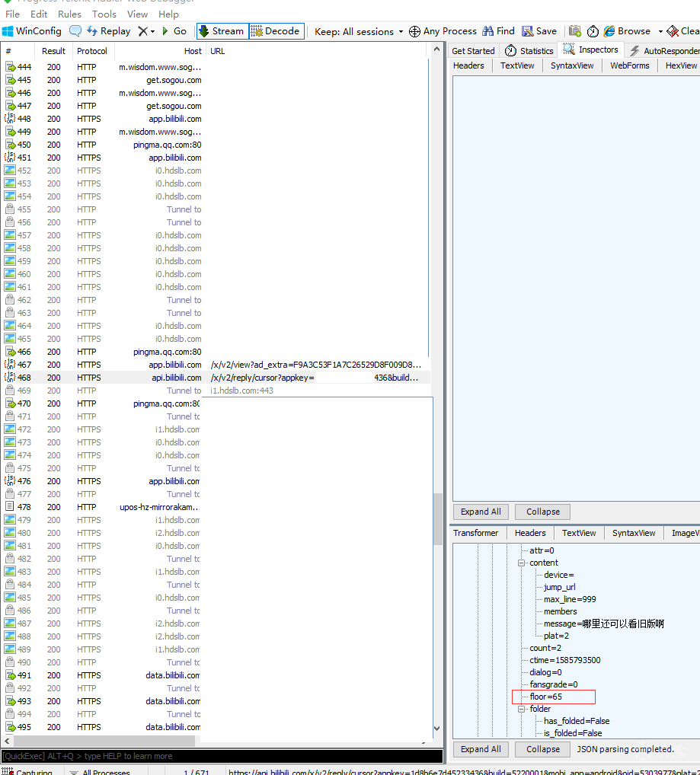Screen dimensions: 700x775
Task: Switch to Inspectors tab
Action: 591,50
